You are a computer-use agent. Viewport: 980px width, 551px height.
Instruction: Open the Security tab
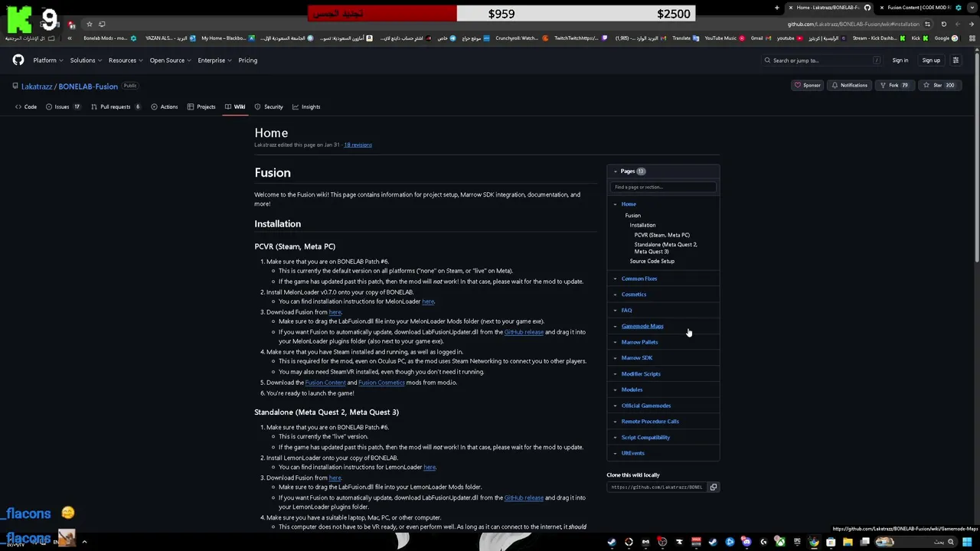coord(269,107)
